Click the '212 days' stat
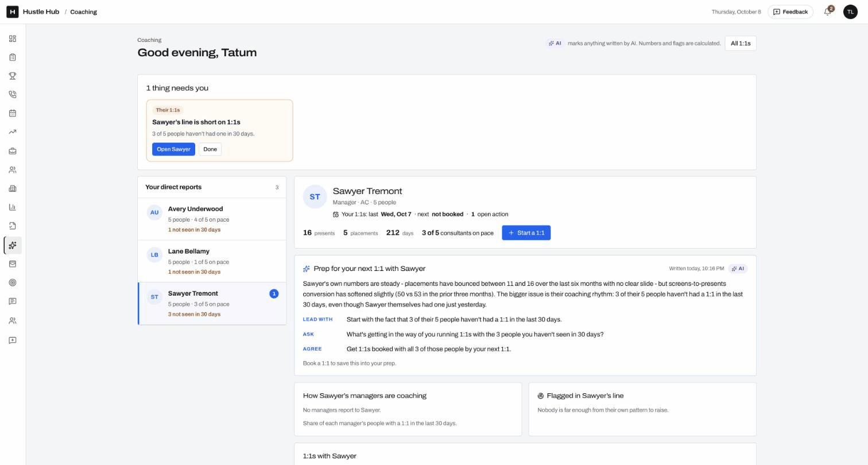The height and width of the screenshot is (465, 868). coord(400,233)
